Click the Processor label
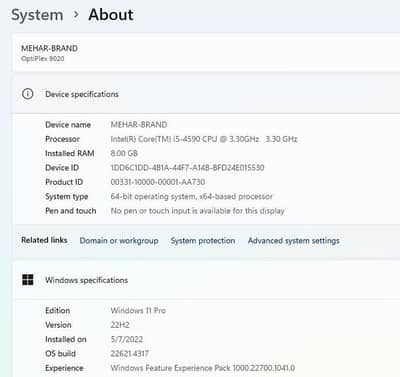The image size is (400, 377). [x=62, y=139]
